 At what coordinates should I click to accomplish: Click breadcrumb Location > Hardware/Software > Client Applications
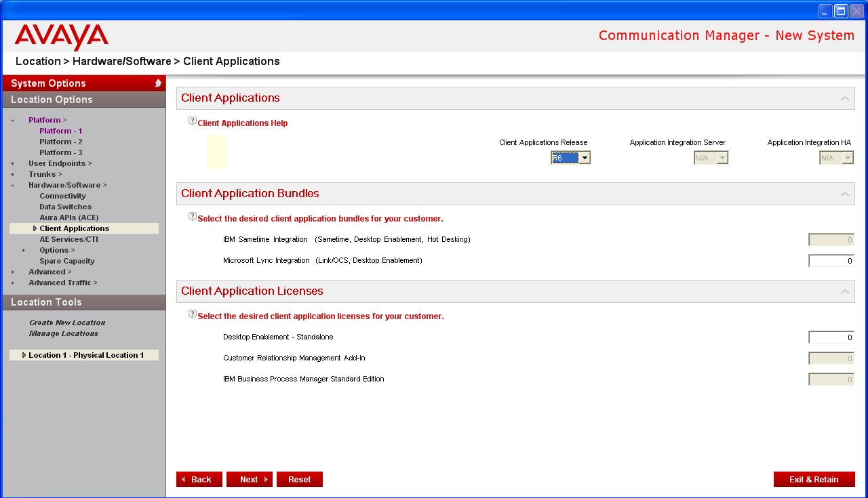click(x=148, y=62)
